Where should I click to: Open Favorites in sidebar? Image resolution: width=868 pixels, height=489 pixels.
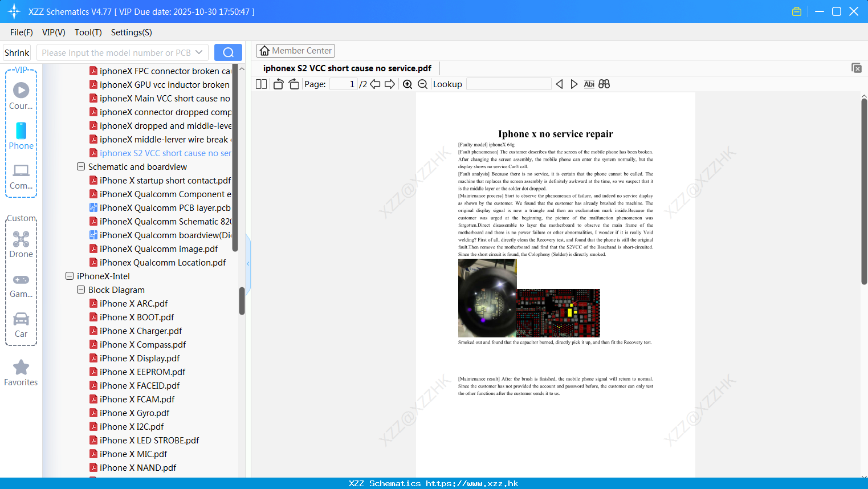(21, 373)
